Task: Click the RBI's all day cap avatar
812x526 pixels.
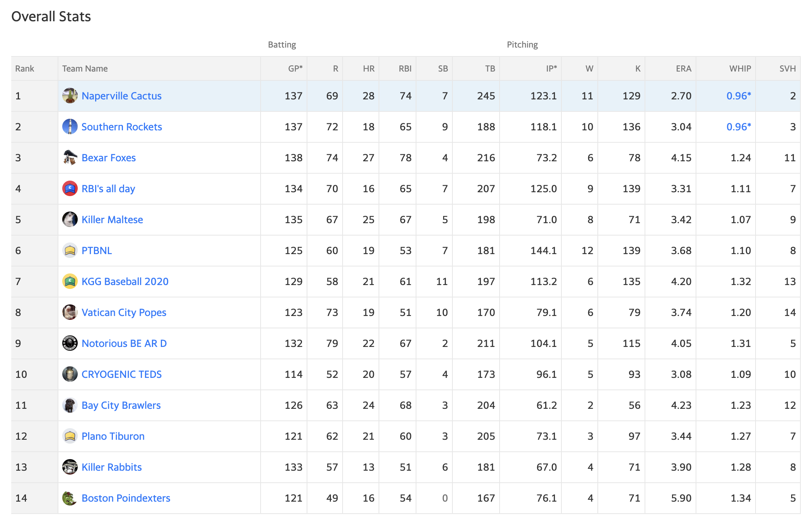Action: click(x=70, y=188)
